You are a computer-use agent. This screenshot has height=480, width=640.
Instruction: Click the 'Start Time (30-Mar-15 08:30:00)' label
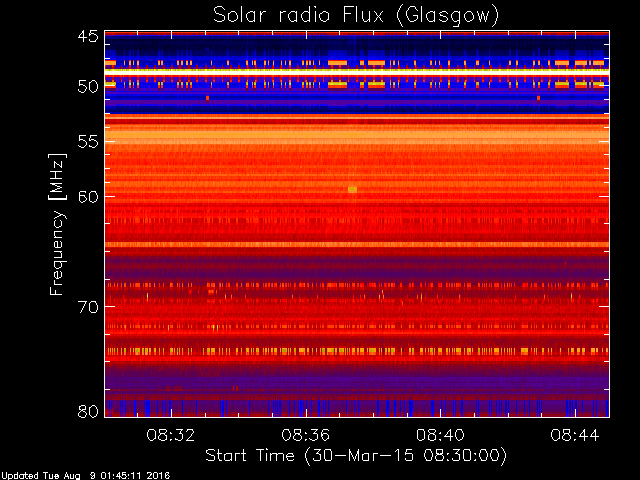(356, 456)
